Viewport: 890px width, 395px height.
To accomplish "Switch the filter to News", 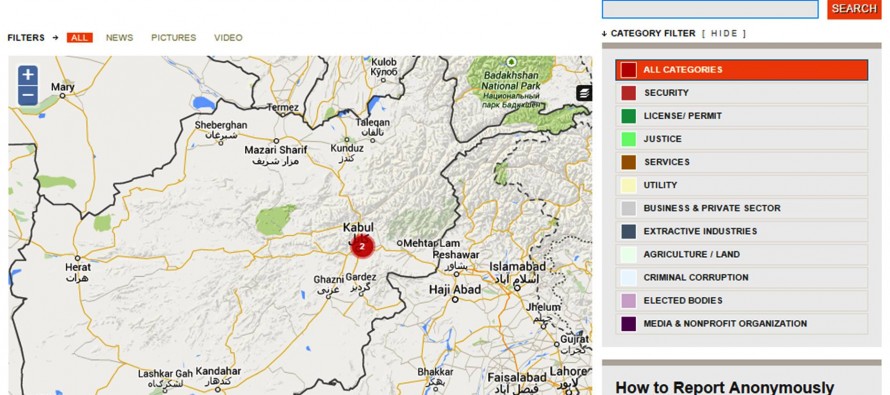I will [x=119, y=37].
